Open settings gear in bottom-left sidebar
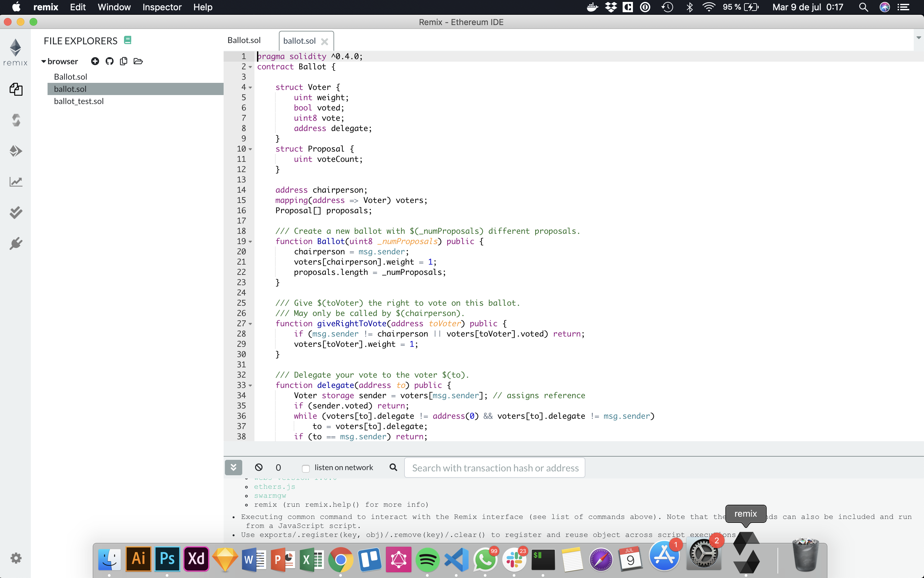Screen dimensions: 924x578 tap(16, 558)
